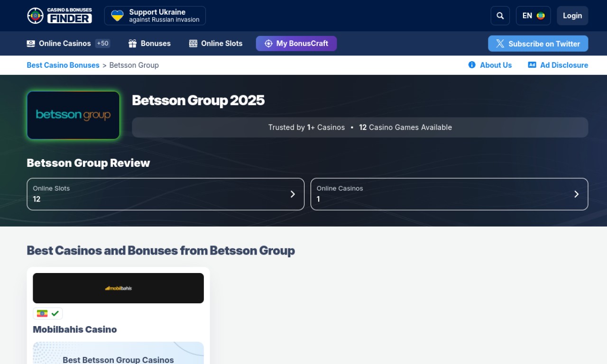Click the Betsson Group breadcrumb text
Screen dimensions: 607x364
click(134, 65)
